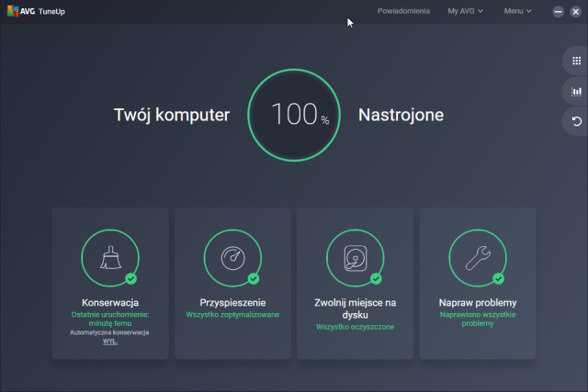588x392 pixels.
Task: Click the green checkmark badge on Przyspieszenie
Action: (x=254, y=278)
